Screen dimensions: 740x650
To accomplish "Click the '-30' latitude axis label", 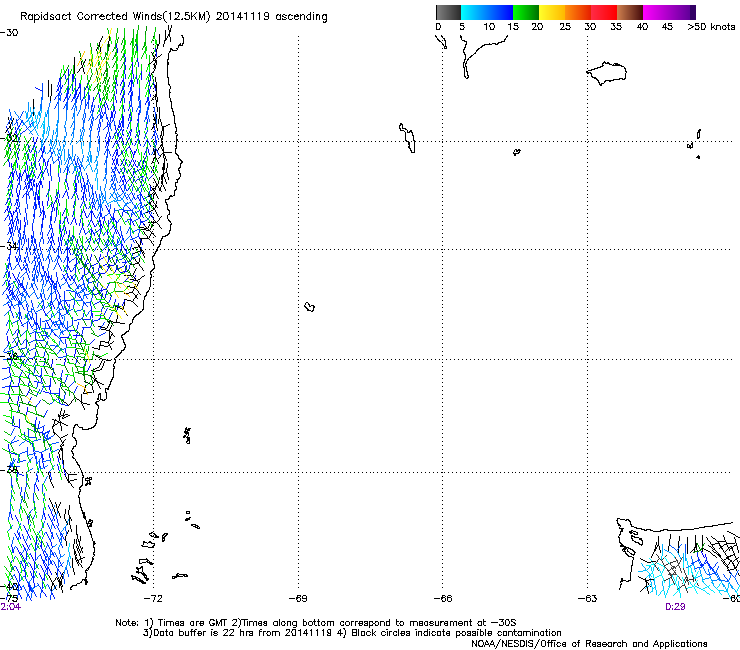I will 9,33.
